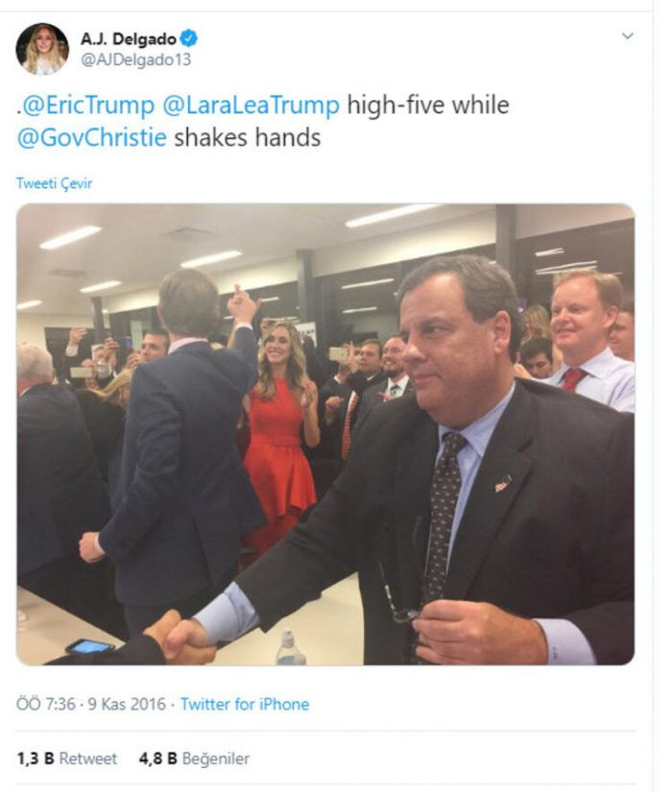View the 1,3 B Retweet list
The height and width of the screenshot is (792, 672).
[x=66, y=758]
